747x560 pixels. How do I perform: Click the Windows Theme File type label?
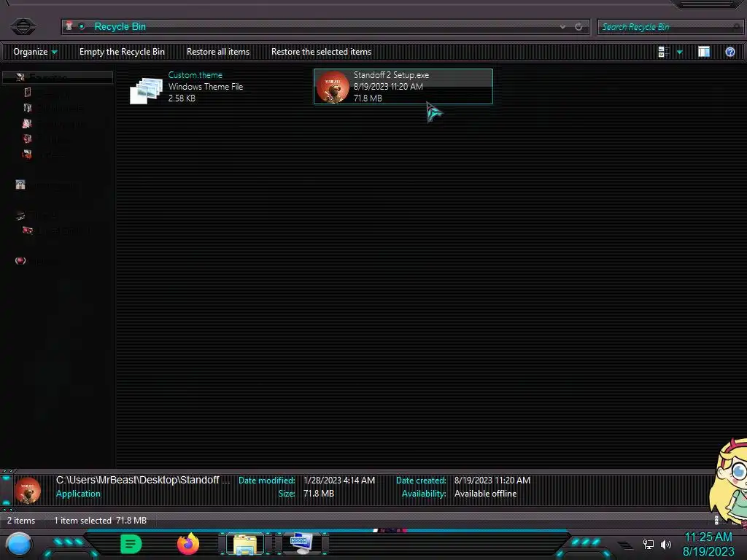[x=205, y=87]
